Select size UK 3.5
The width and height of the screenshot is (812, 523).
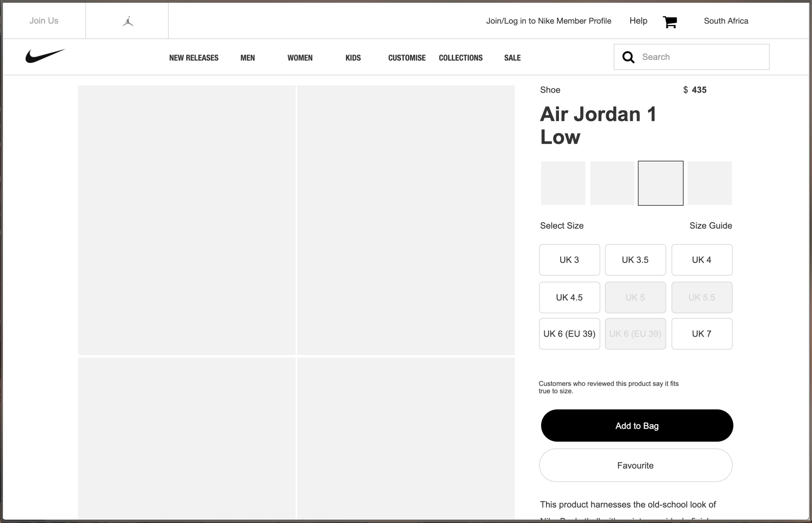coord(635,260)
